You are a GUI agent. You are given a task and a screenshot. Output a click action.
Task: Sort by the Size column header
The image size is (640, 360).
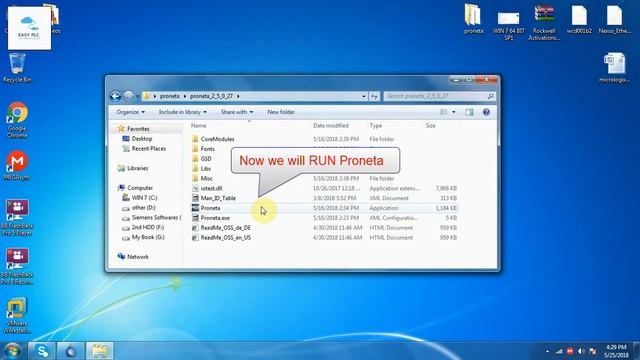point(430,126)
